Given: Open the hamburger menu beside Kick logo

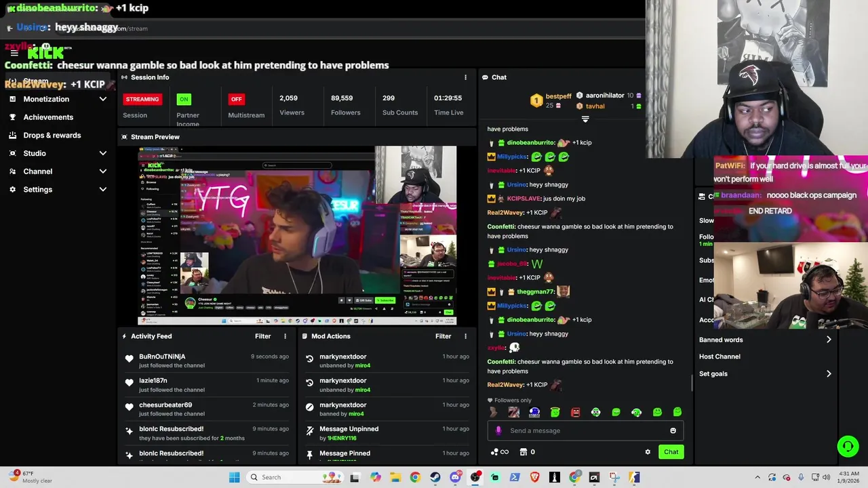Looking at the screenshot, I should (x=14, y=53).
